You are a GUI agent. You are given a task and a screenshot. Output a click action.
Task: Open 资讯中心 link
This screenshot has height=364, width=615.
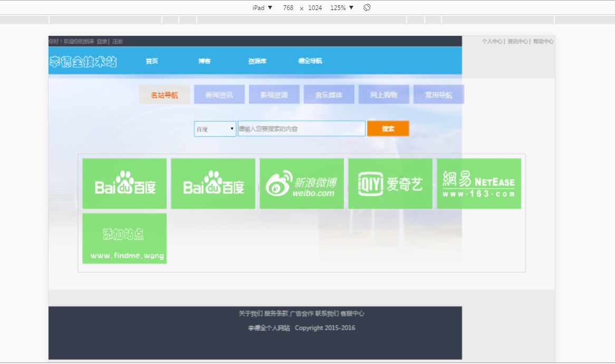517,41
